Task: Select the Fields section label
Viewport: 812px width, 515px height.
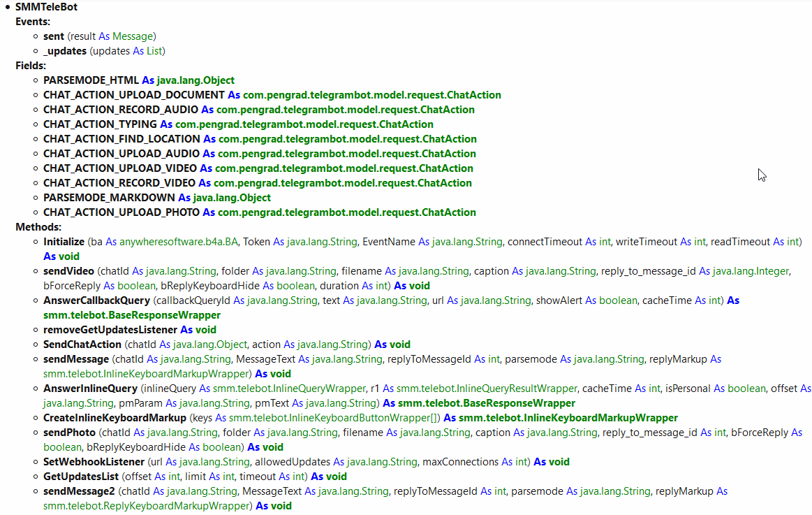Action: pyautogui.click(x=27, y=65)
